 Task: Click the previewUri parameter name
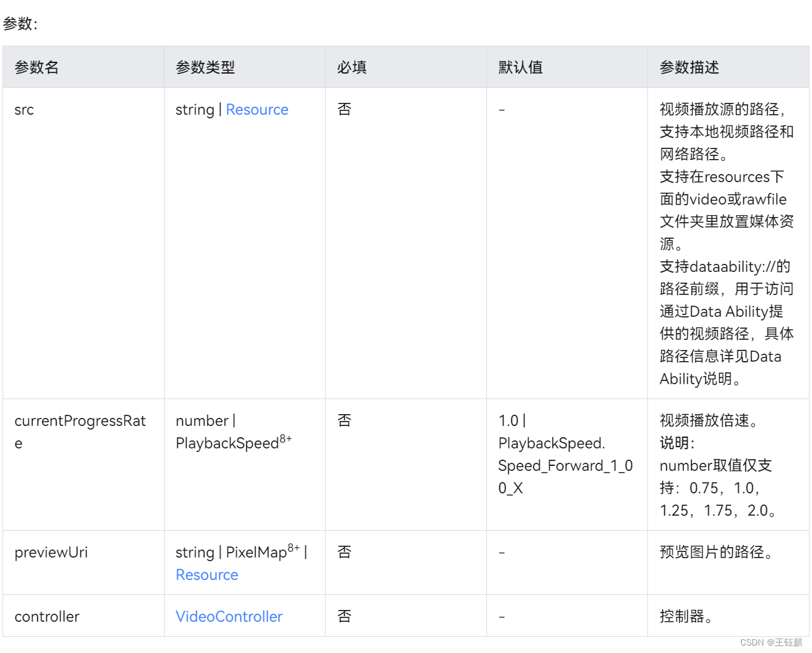(51, 553)
